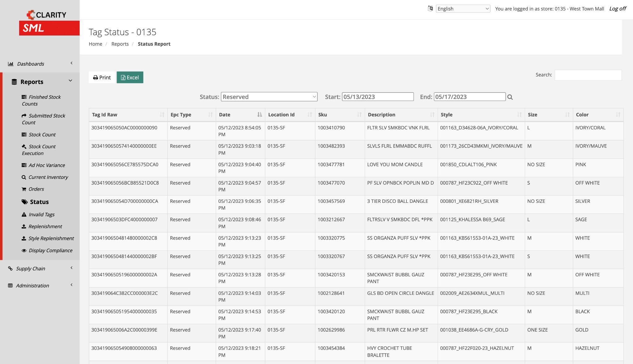Export table with Excel button
The width and height of the screenshot is (633, 364).
pyautogui.click(x=130, y=77)
